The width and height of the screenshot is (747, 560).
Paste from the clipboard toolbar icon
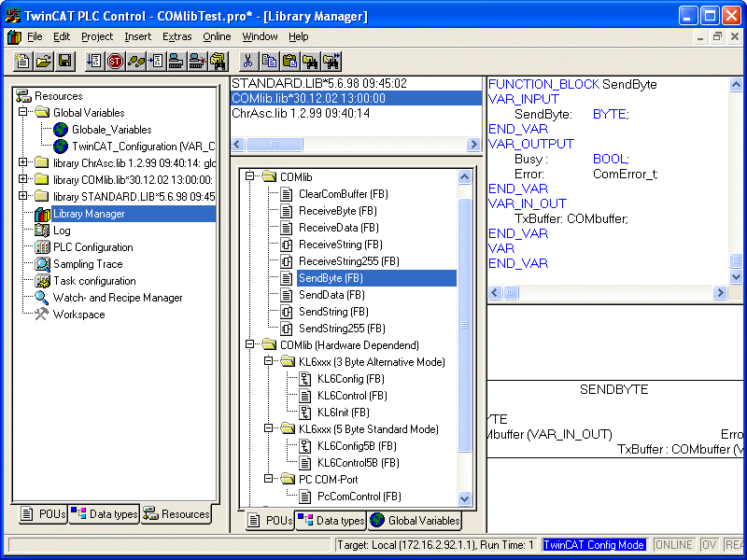pos(289,62)
